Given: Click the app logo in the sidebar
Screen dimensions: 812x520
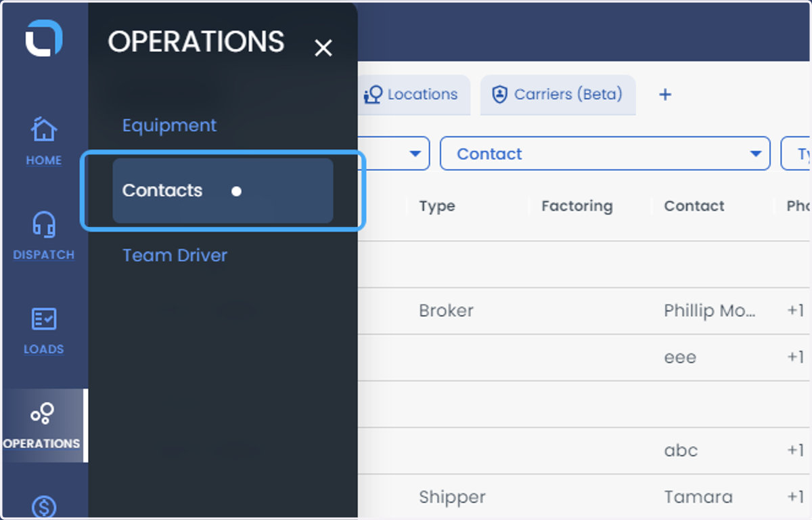Looking at the screenshot, I should coord(44,38).
